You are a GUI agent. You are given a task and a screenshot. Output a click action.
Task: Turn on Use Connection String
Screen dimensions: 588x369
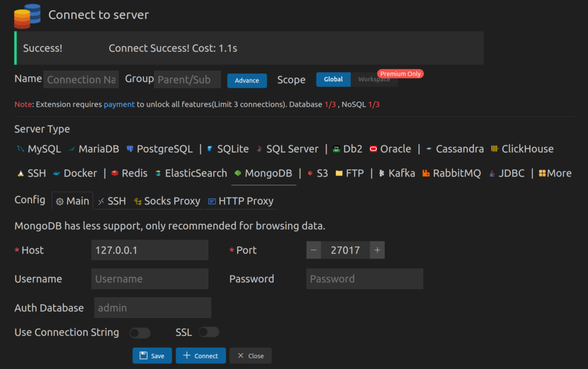(x=140, y=332)
